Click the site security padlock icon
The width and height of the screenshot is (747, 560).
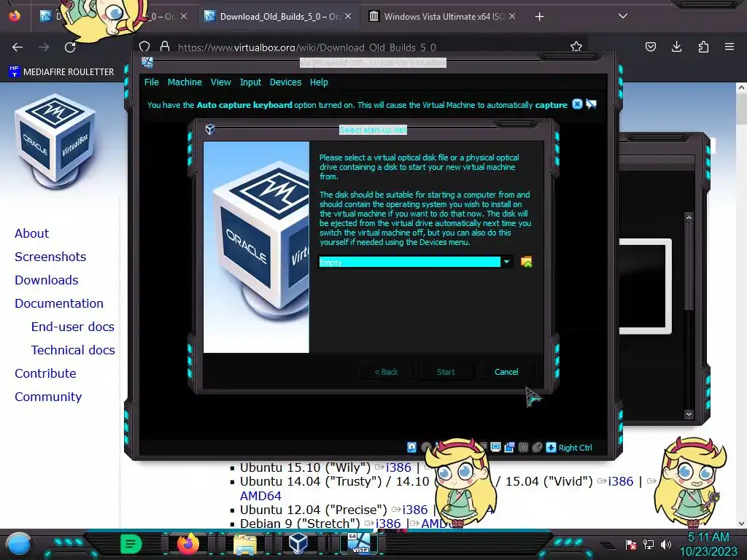coord(165,47)
